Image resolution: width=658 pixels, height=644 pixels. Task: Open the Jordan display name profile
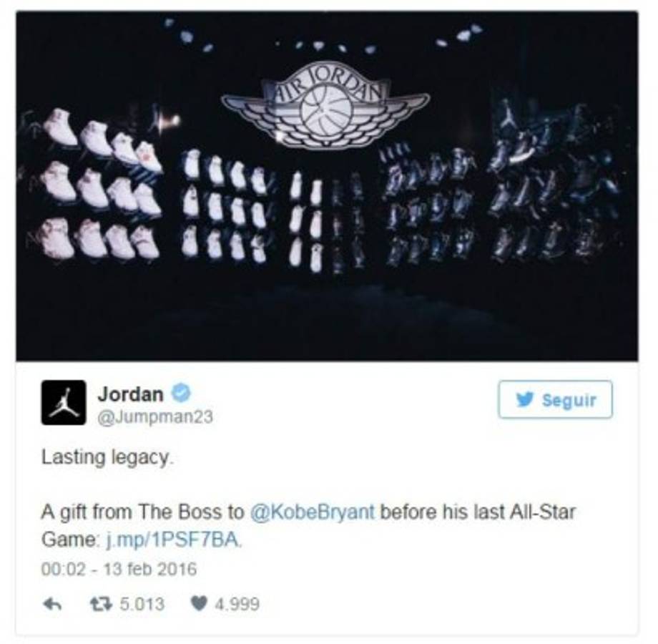130,394
